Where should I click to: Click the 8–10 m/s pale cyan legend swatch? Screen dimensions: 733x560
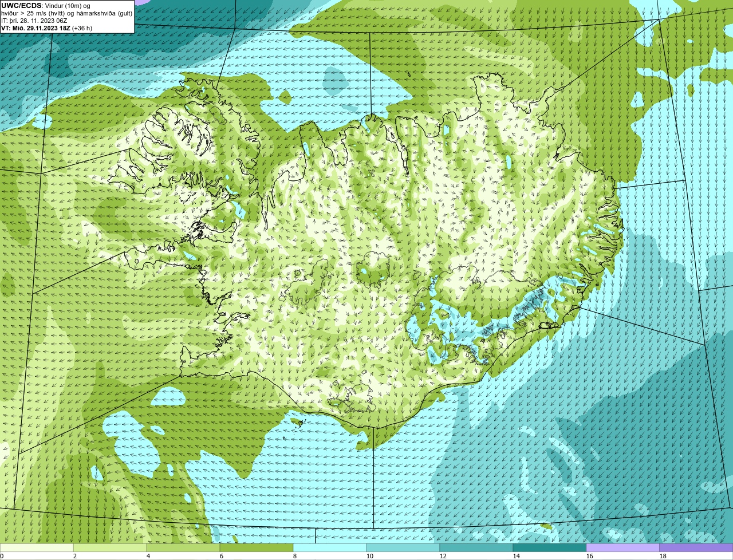tap(330, 548)
